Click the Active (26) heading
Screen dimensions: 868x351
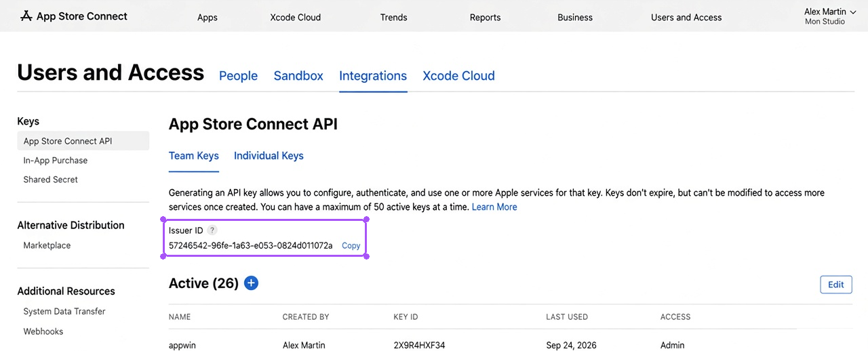(x=203, y=283)
